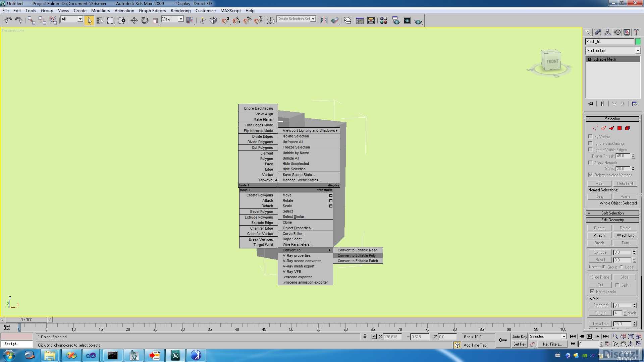
Task: Select the Polygon sub-object level icon
Action: point(620,128)
